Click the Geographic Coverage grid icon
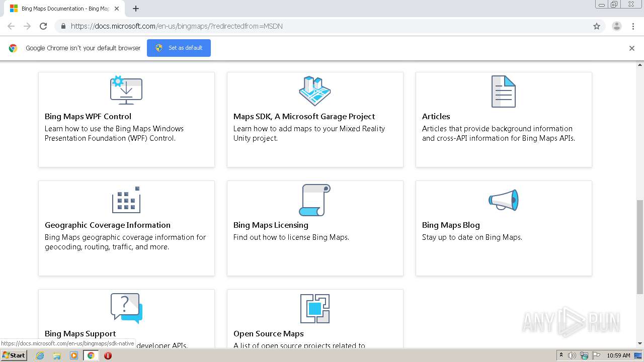 [x=126, y=200]
